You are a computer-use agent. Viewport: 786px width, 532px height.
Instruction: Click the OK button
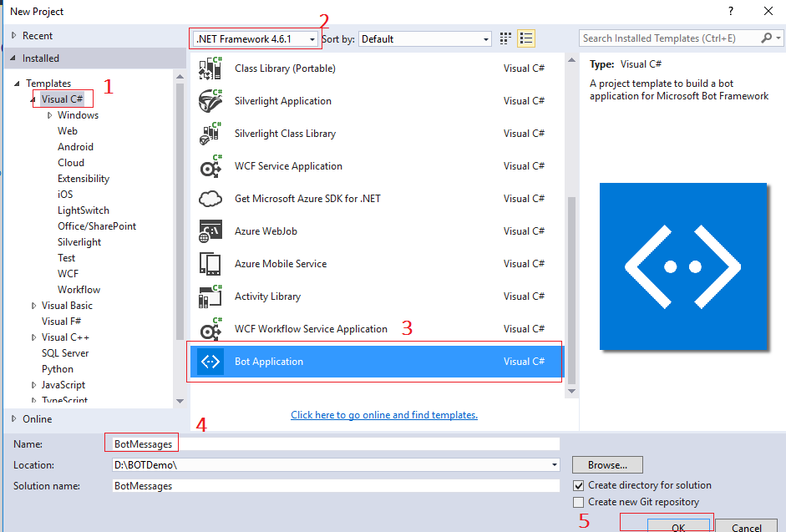[x=678, y=526]
